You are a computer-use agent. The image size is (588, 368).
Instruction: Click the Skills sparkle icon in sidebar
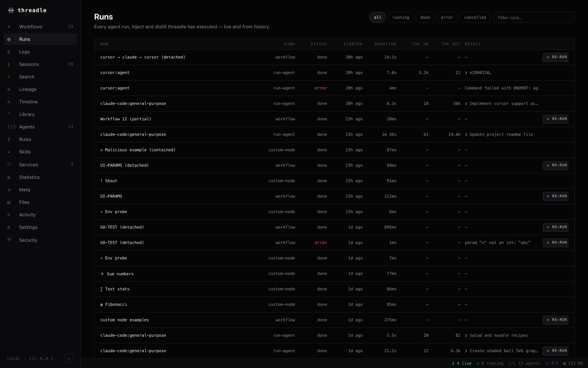coord(9,152)
